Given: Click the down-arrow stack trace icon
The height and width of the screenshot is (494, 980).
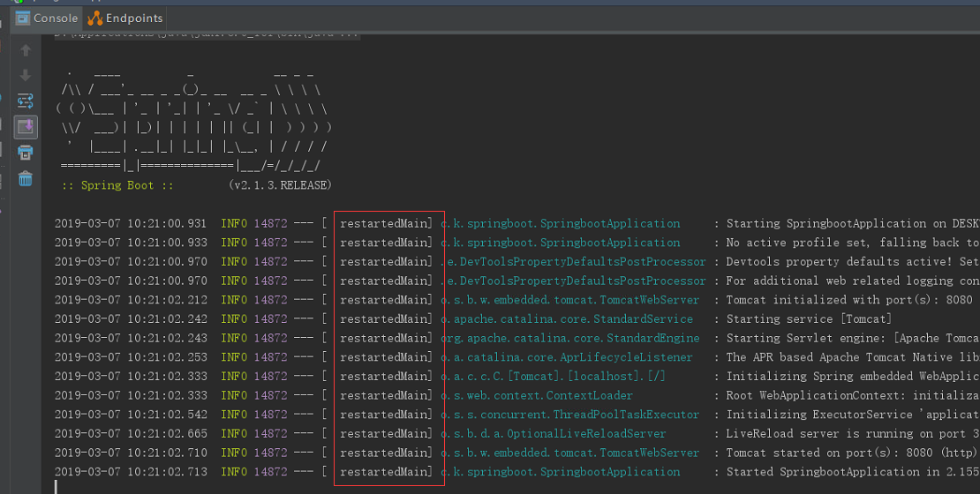Looking at the screenshot, I should click(x=26, y=76).
